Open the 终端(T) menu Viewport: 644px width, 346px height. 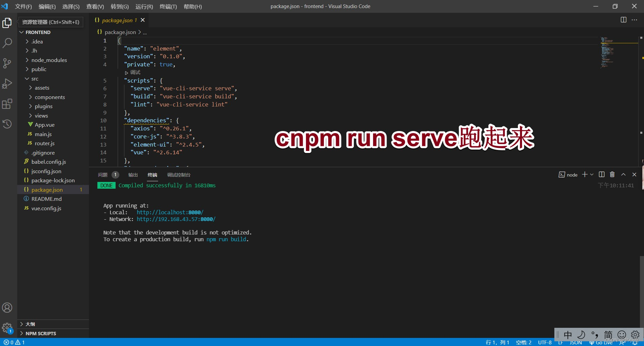coord(168,6)
